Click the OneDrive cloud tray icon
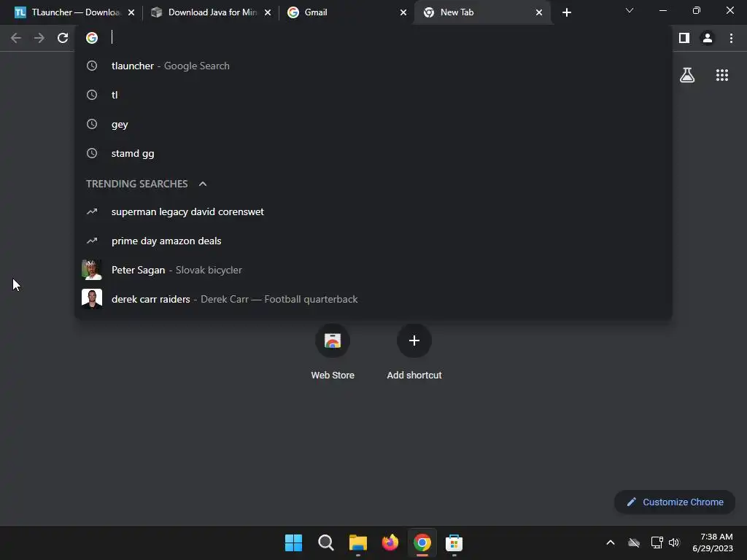The width and height of the screenshot is (747, 560). pyautogui.click(x=634, y=542)
